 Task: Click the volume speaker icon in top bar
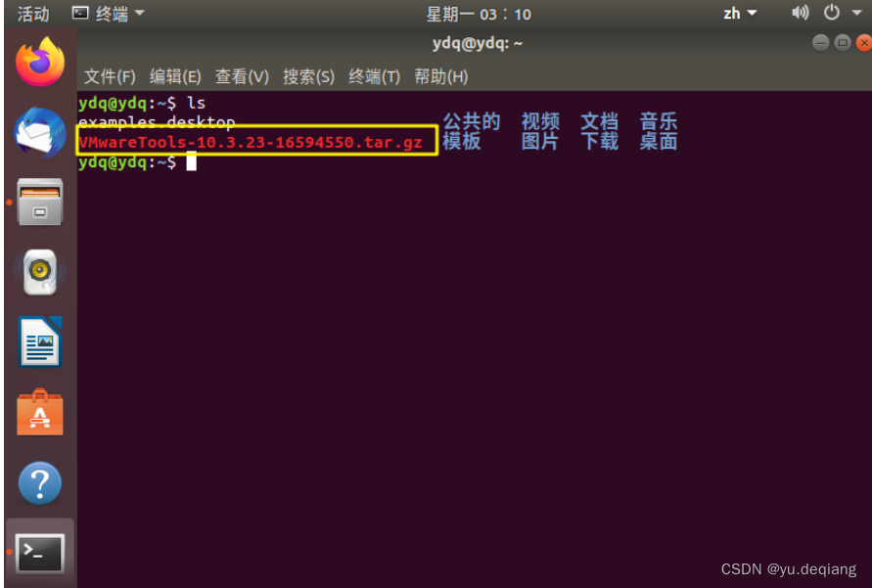point(800,12)
